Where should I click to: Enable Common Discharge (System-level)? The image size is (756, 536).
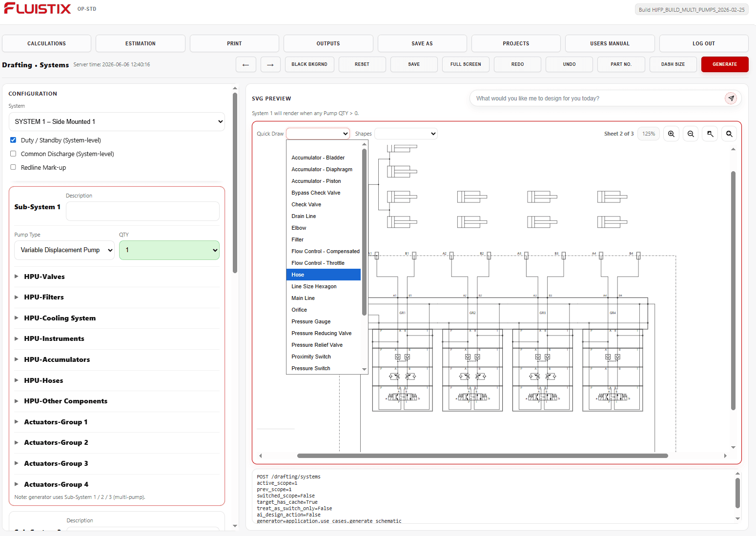point(13,154)
